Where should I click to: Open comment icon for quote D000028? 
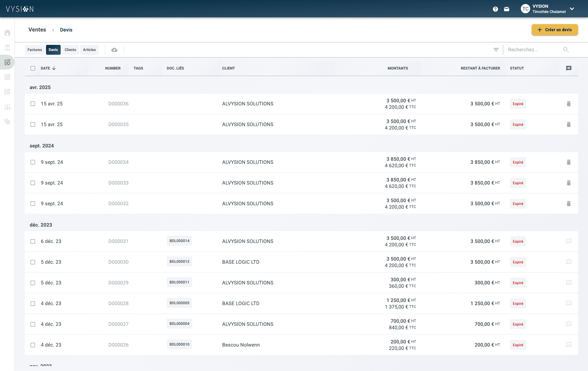point(569,303)
